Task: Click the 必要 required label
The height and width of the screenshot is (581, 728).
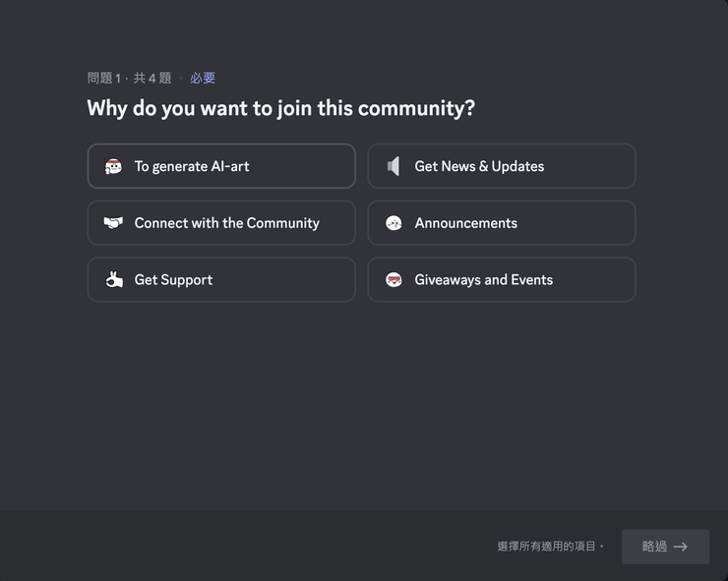Action: [x=203, y=78]
